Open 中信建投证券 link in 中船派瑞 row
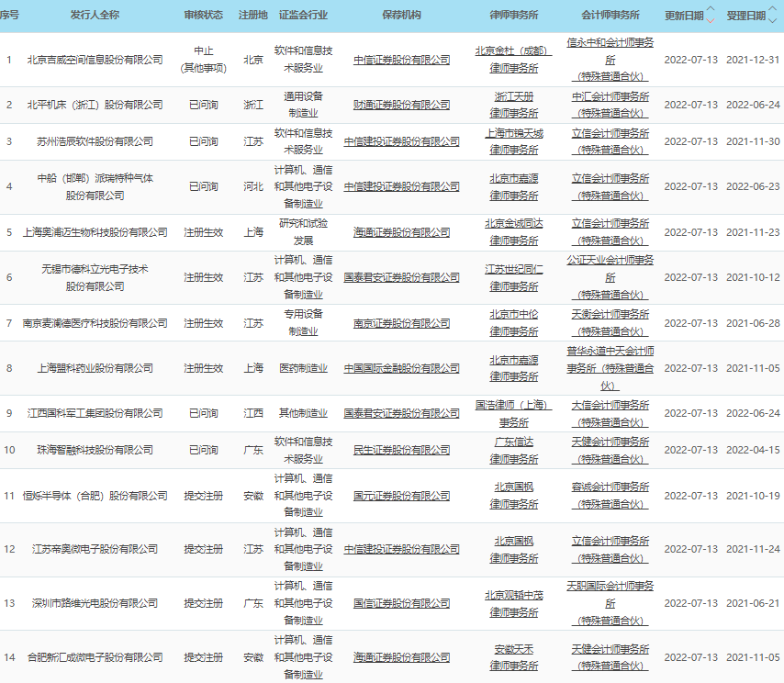 [401, 186]
